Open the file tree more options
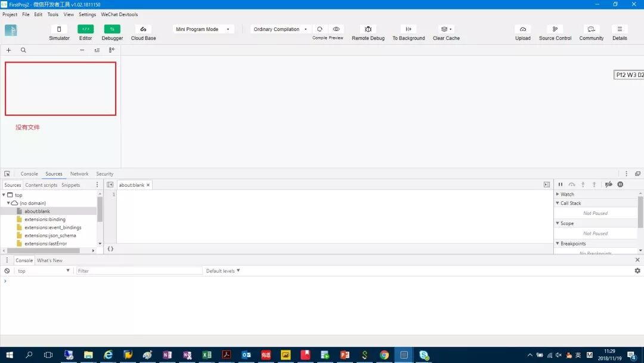 [x=82, y=50]
